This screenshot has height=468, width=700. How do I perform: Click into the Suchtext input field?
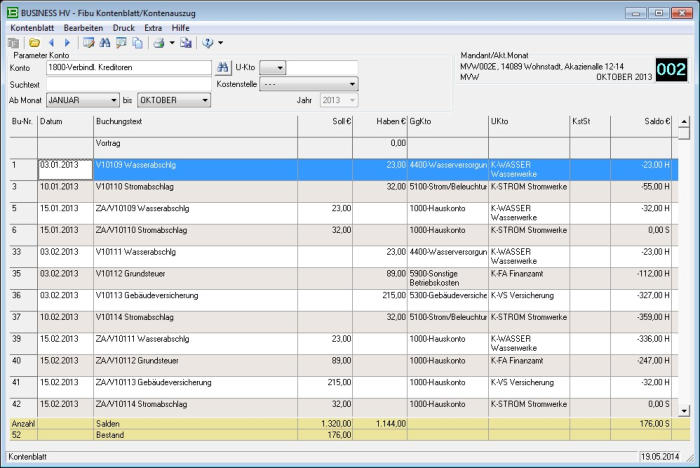[126, 84]
